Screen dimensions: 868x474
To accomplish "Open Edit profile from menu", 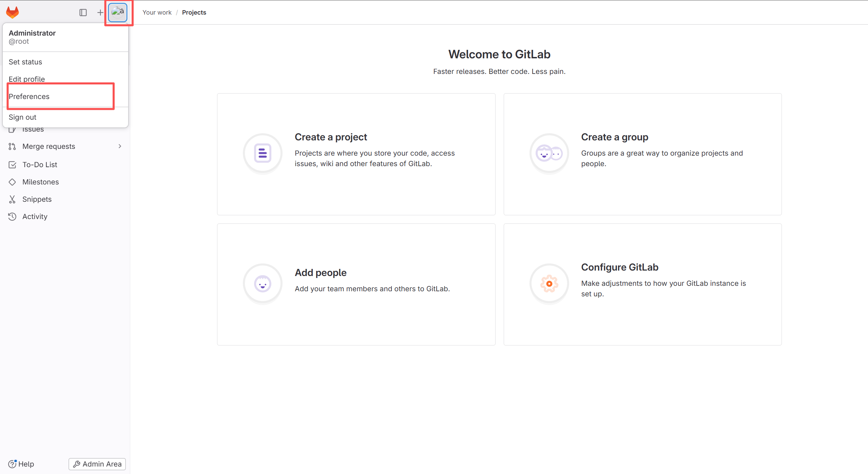I will click(x=27, y=79).
